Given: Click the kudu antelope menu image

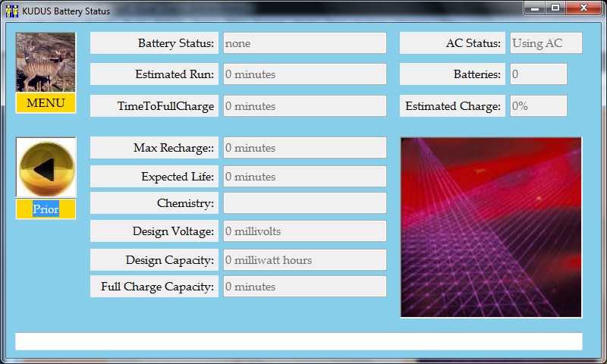Looking at the screenshot, I should pos(46,63).
